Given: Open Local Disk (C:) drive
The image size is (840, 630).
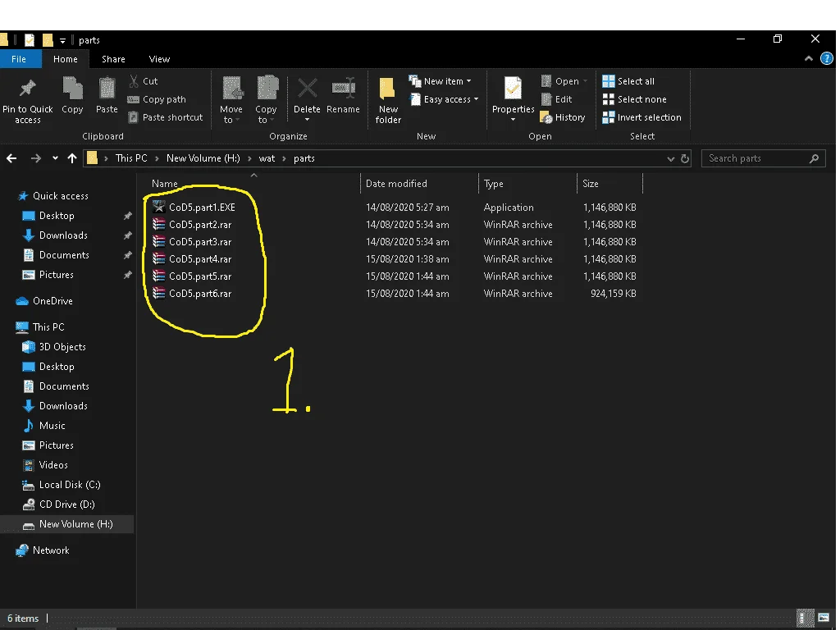Looking at the screenshot, I should coord(70,485).
